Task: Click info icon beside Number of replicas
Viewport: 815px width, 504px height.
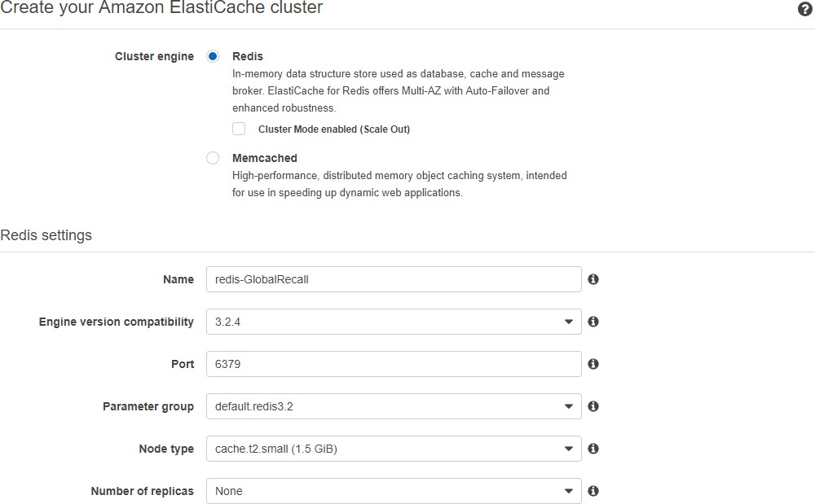Action: pos(593,491)
